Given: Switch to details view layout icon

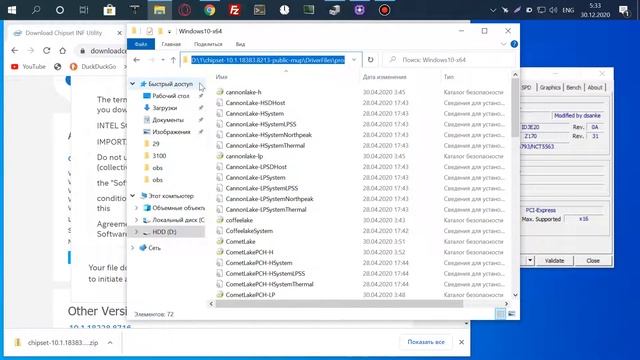Looking at the screenshot, I should [500, 313].
